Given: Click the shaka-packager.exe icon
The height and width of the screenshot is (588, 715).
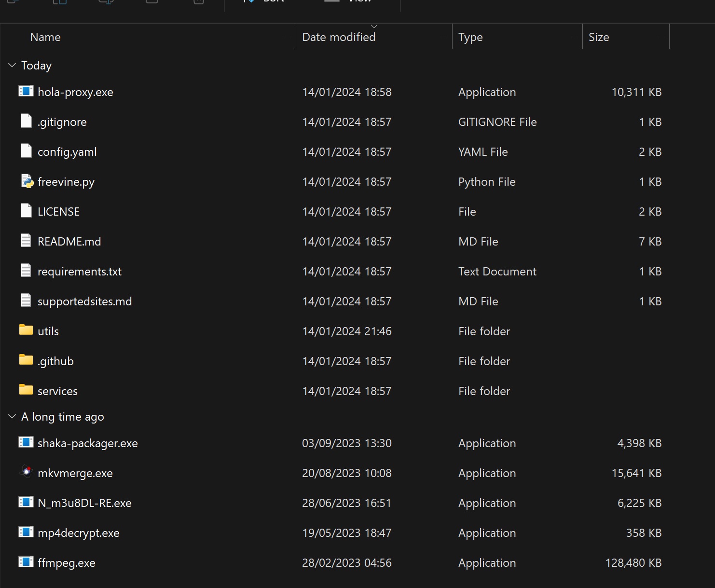Looking at the screenshot, I should pyautogui.click(x=26, y=442).
